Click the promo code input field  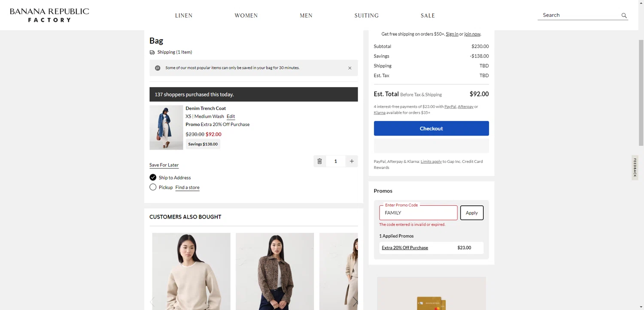[418, 213]
